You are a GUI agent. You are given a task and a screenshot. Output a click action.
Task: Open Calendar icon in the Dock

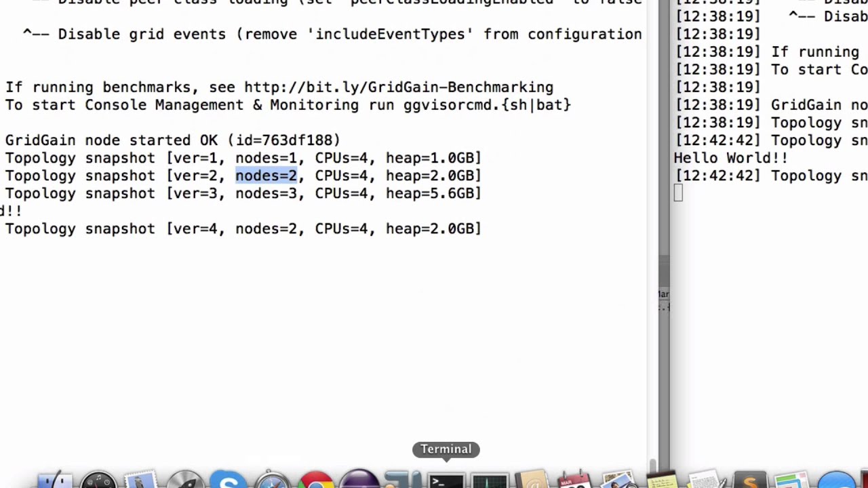[576, 479]
